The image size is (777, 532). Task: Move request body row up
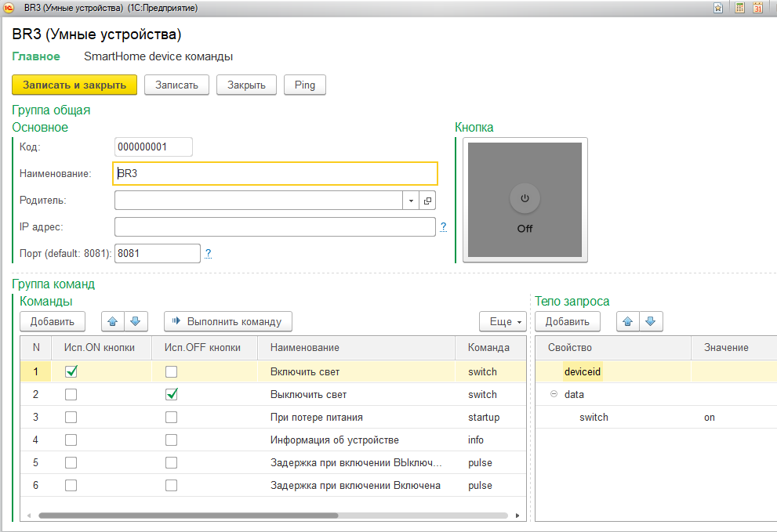point(629,321)
